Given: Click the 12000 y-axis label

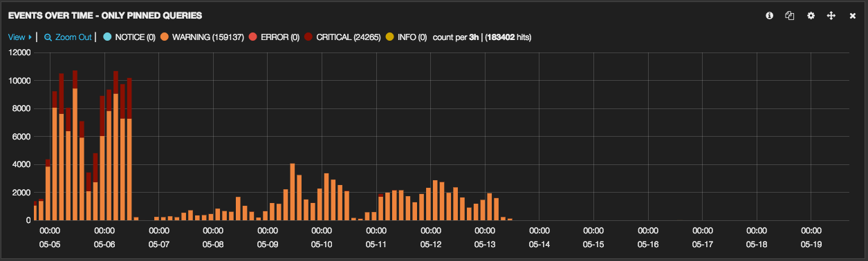Looking at the screenshot, I should [19, 52].
